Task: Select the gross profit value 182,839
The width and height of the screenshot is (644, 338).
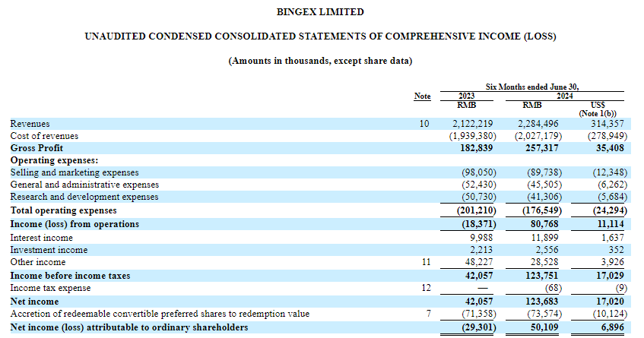Action: click(477, 148)
